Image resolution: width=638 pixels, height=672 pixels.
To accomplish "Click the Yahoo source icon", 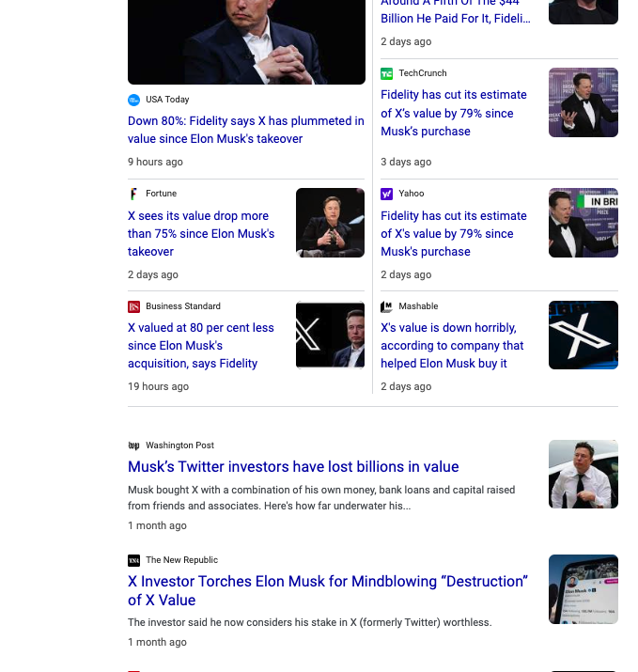I will point(386,194).
